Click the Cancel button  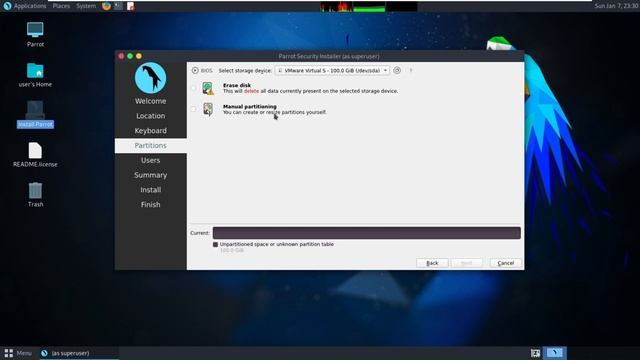pos(506,263)
